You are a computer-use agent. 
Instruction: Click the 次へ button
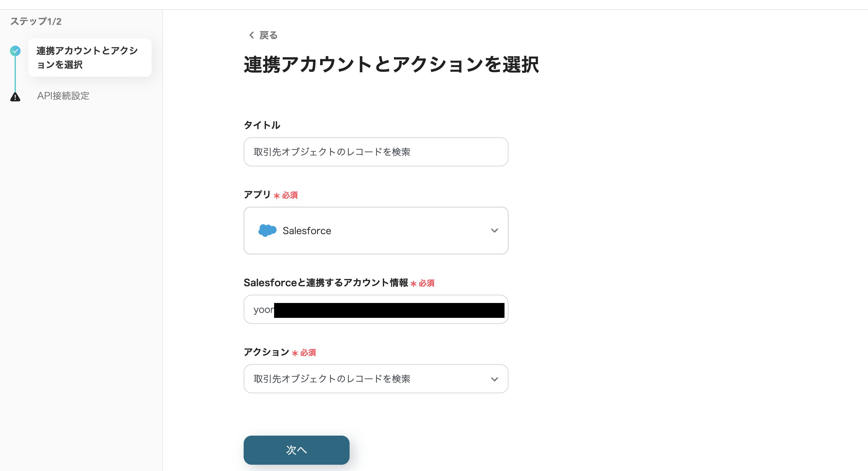[x=296, y=450]
